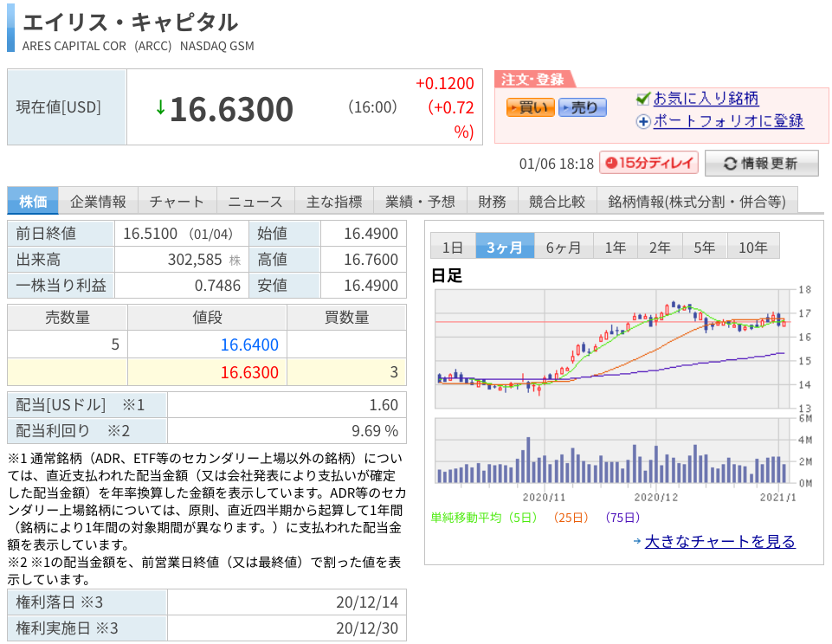Switch chart range to 2年
Screen dimensions: 832x644
click(x=660, y=247)
